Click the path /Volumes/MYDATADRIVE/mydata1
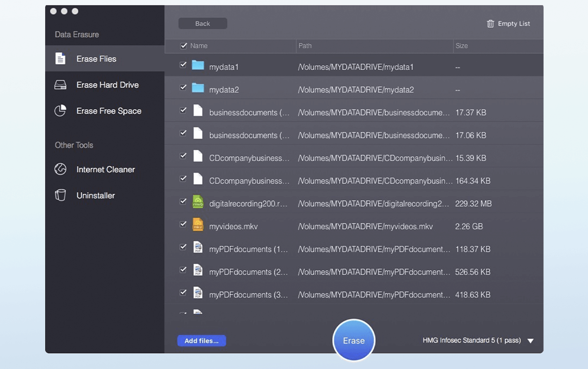Viewport: 588px width, 369px height. tap(356, 67)
